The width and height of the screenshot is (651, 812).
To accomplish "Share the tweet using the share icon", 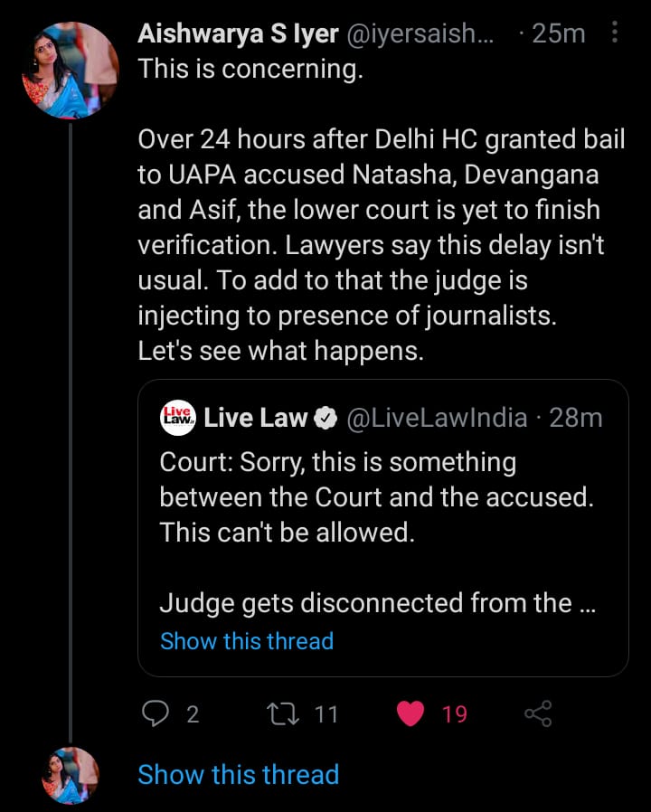I will 538,714.
